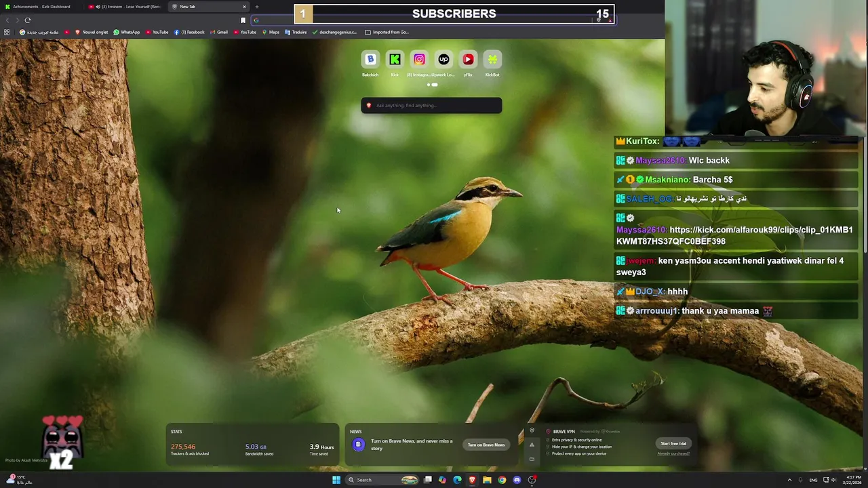Go forward with the browser forward arrow

tap(17, 20)
